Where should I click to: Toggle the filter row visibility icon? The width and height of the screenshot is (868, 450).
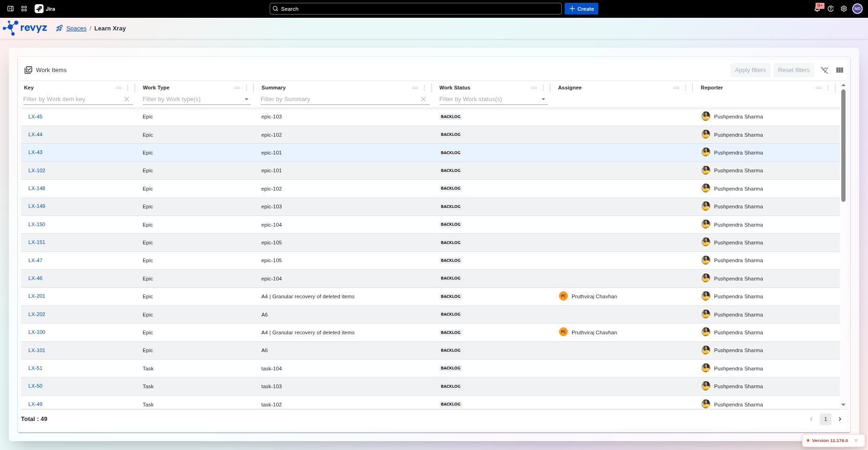point(824,70)
